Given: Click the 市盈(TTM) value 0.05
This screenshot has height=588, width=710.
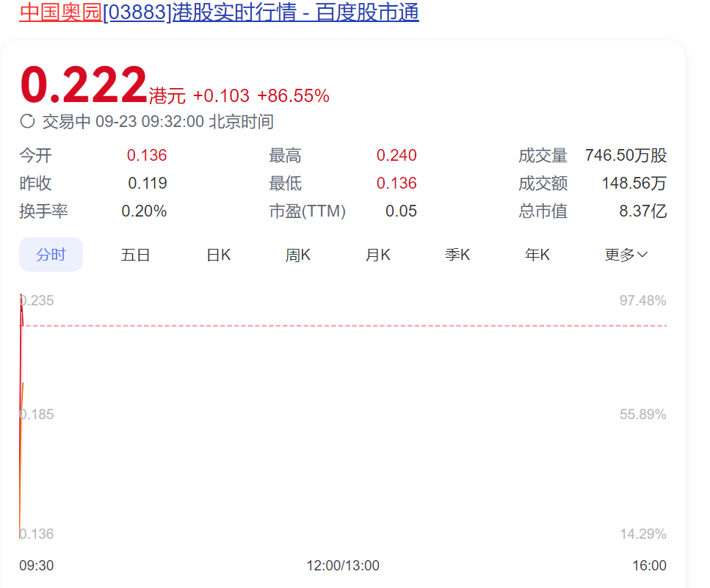Looking at the screenshot, I should pyautogui.click(x=401, y=211).
